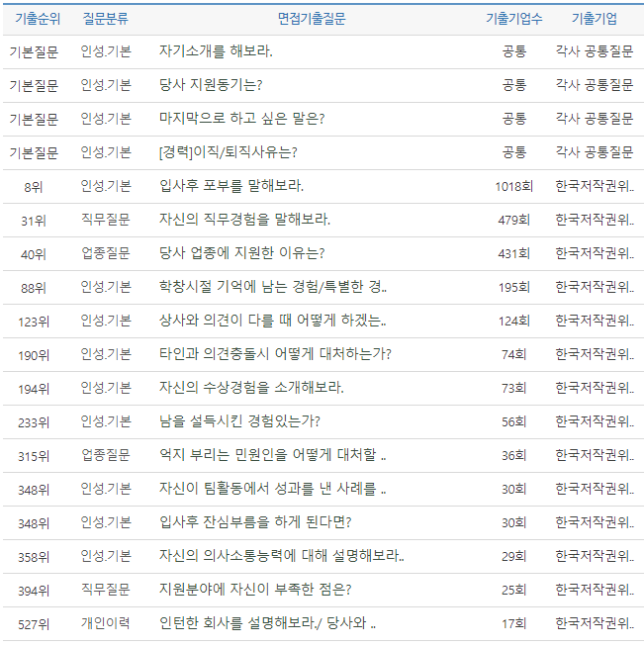Click the 질문분류 column header

tap(105, 19)
